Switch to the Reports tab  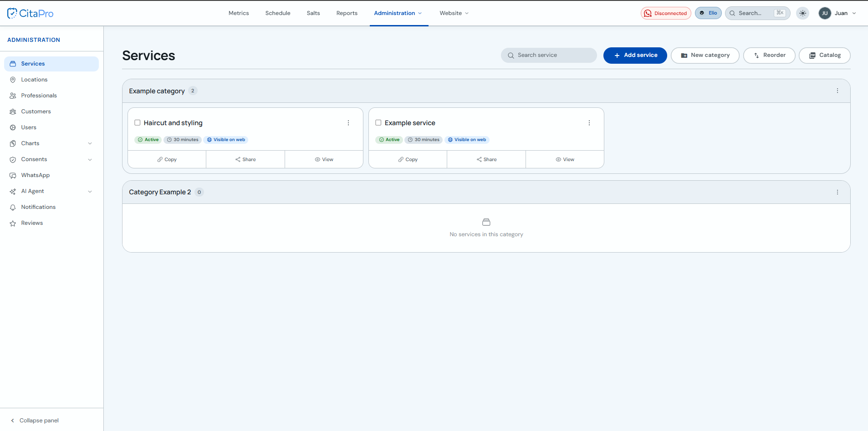click(347, 13)
